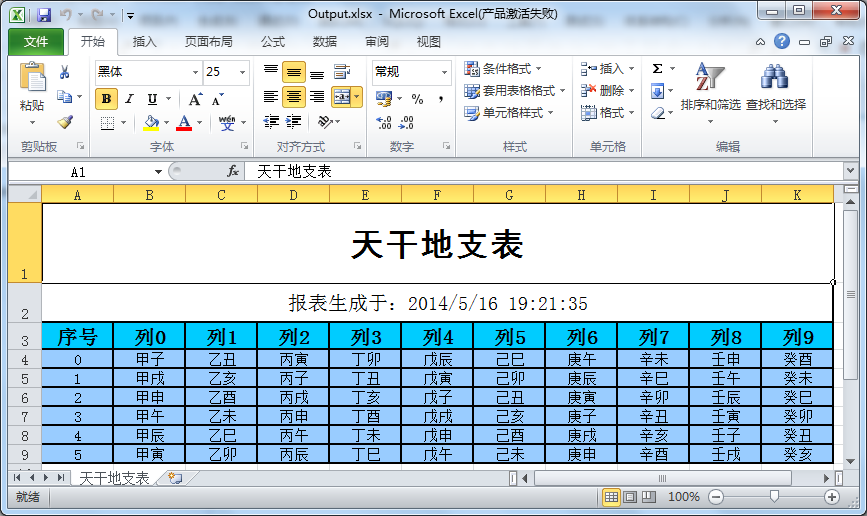This screenshot has height=516, width=867.
Task: Apply comma style number format
Action: [x=441, y=99]
